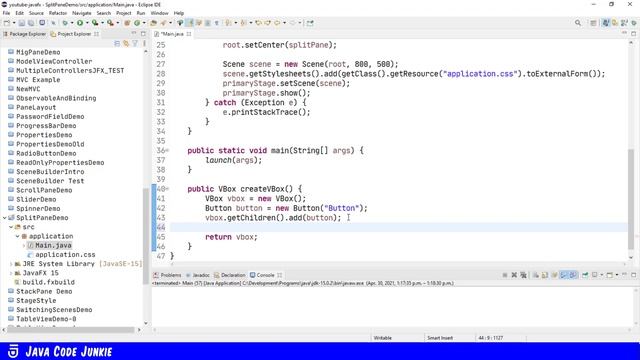Toggle Show Console on standard error change

pyautogui.click(x=573, y=275)
